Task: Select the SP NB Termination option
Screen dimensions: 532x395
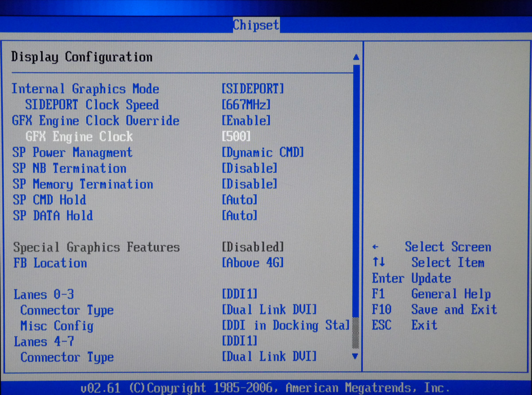Action: coord(69,168)
